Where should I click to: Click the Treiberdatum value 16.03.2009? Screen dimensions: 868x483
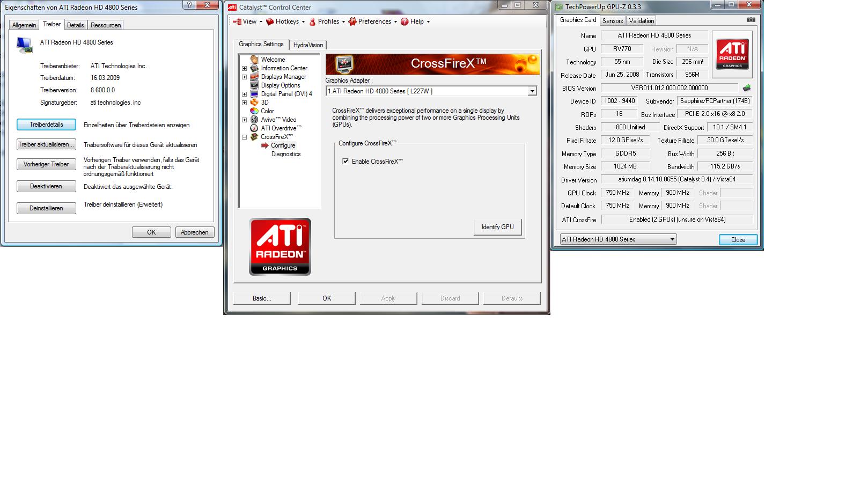(105, 78)
